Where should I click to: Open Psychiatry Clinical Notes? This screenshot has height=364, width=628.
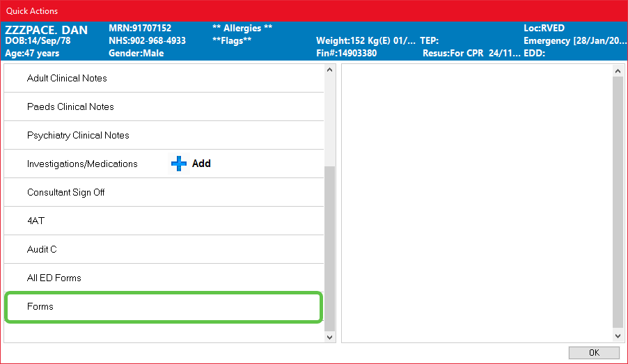[78, 136]
